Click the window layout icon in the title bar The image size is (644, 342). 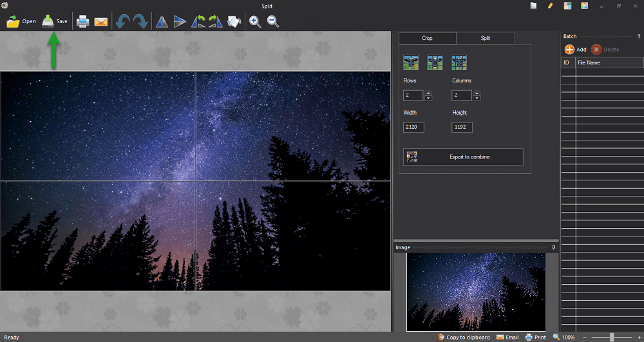533,6
